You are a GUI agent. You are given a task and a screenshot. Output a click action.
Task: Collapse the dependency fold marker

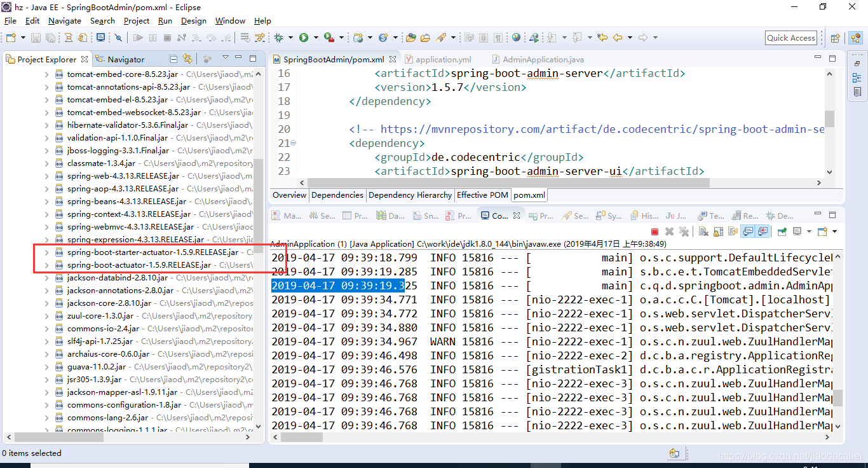click(x=294, y=143)
